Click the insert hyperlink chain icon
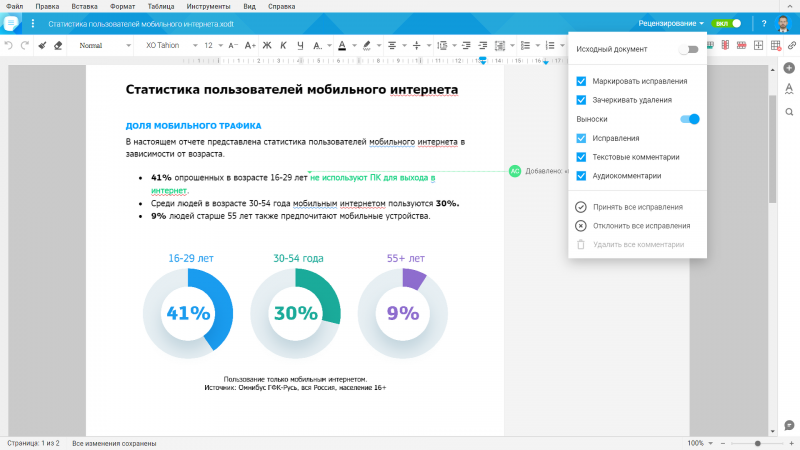Viewport: 800px width, 450px height. point(792,45)
